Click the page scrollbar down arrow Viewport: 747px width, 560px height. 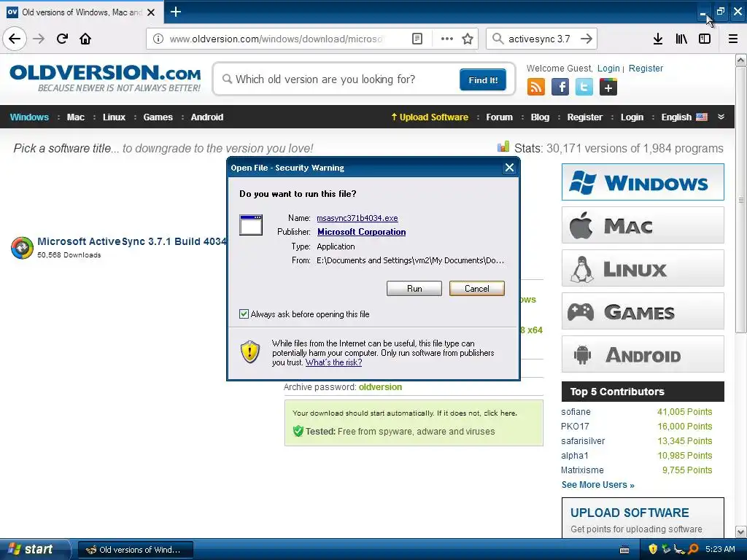[741, 532]
